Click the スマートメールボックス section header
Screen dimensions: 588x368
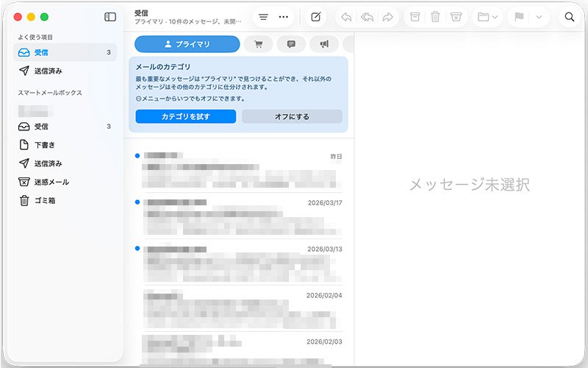click(x=50, y=93)
